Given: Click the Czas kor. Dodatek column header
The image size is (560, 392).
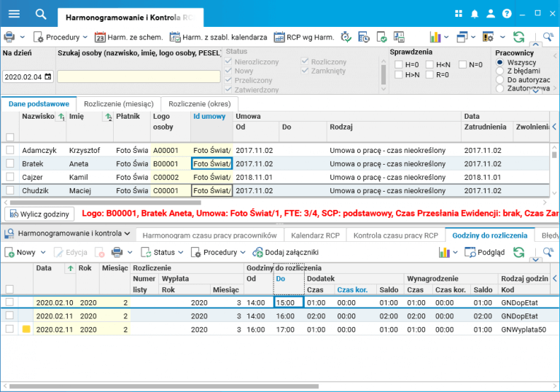Looking at the screenshot, I should 352,290.
